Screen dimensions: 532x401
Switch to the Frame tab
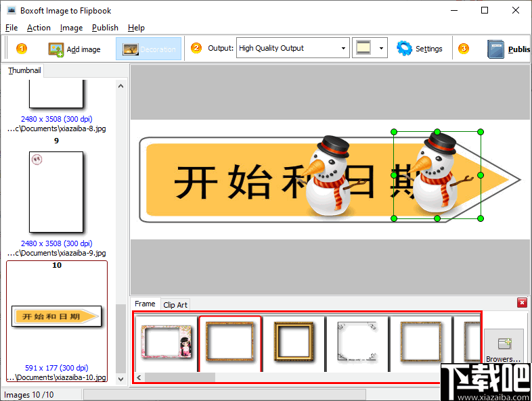[x=145, y=304]
